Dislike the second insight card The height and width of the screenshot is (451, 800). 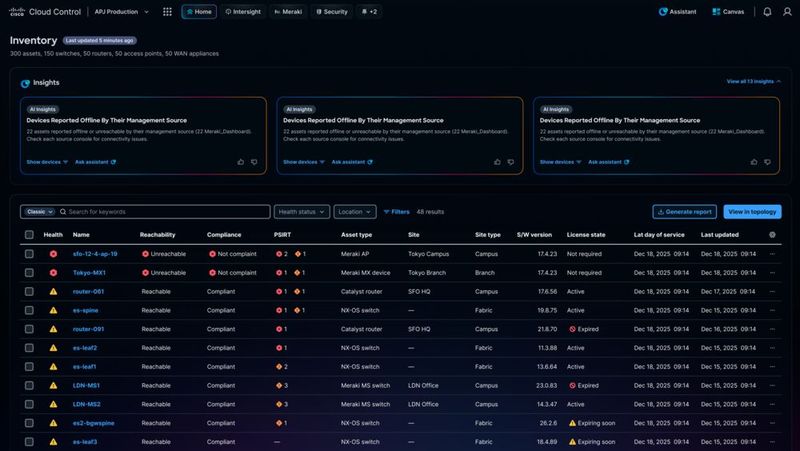coord(511,162)
